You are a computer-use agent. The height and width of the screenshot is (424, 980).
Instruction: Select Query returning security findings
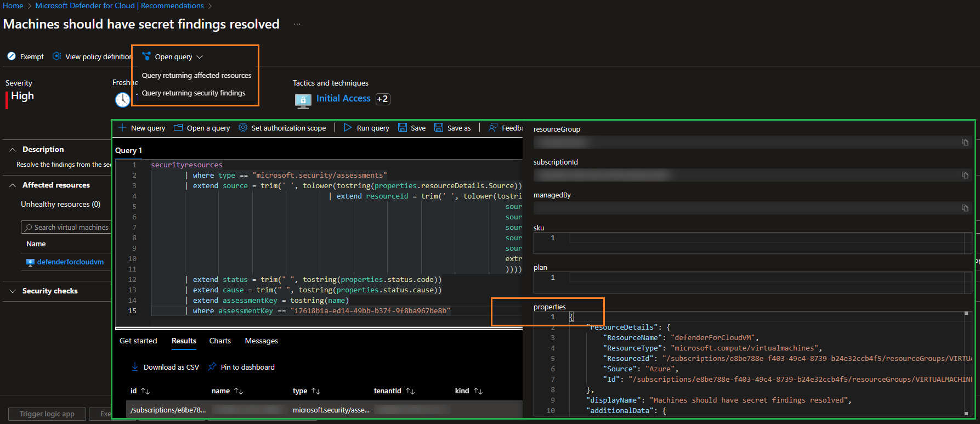[x=194, y=93]
